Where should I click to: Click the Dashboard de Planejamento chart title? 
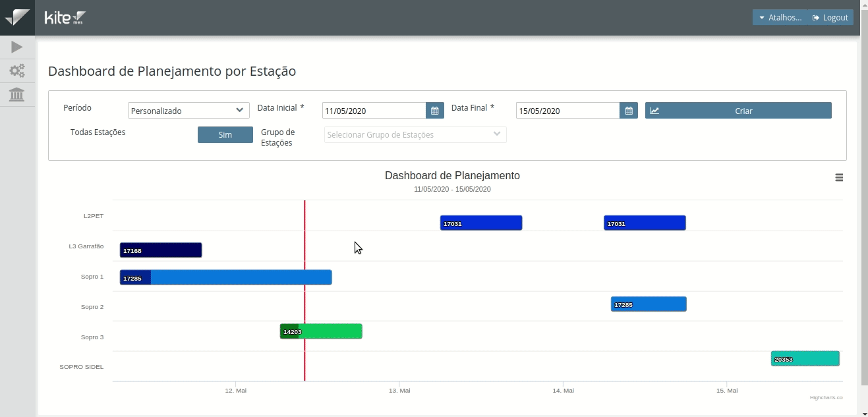tap(452, 176)
